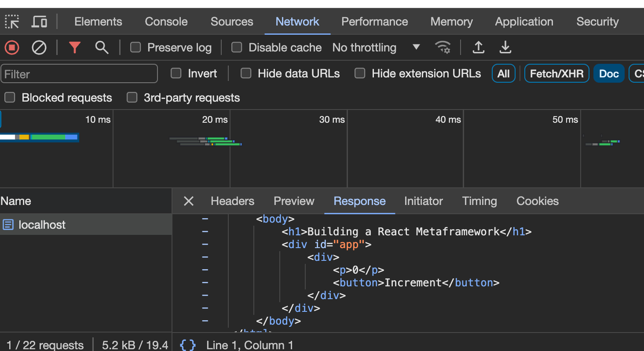Pretty print the response source
The image size is (644, 351).
[x=188, y=345]
